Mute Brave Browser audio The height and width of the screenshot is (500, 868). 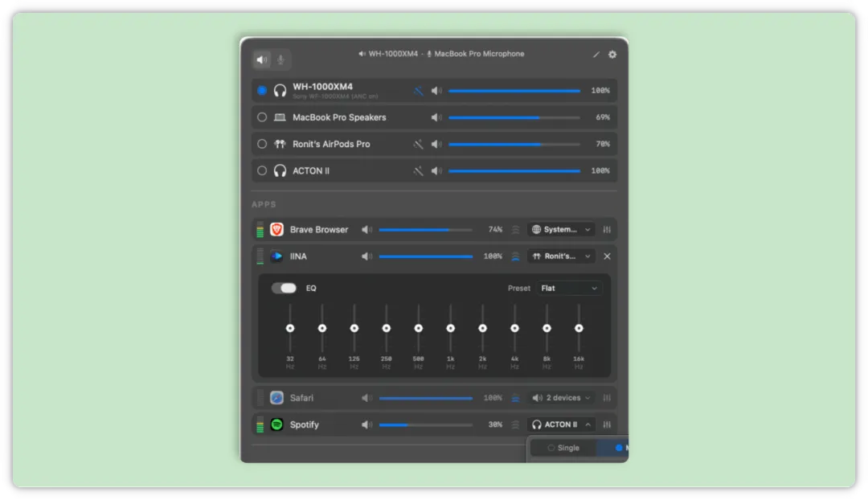click(x=367, y=229)
